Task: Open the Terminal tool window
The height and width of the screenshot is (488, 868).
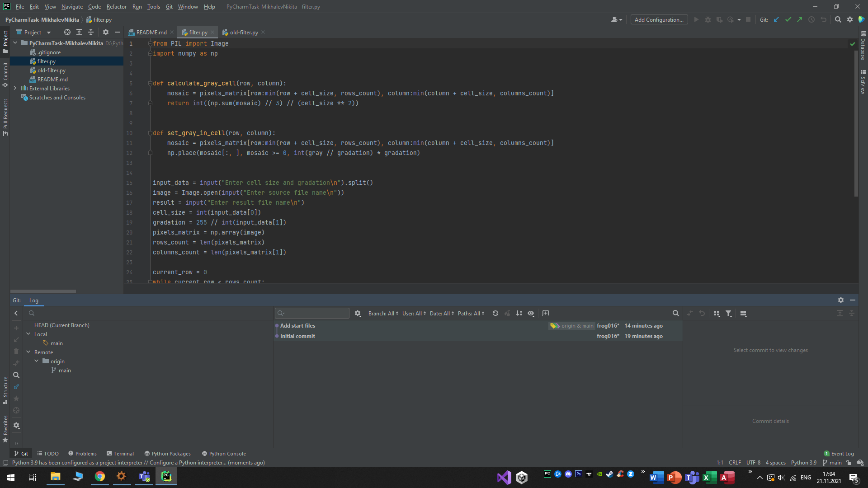Action: click(120, 454)
